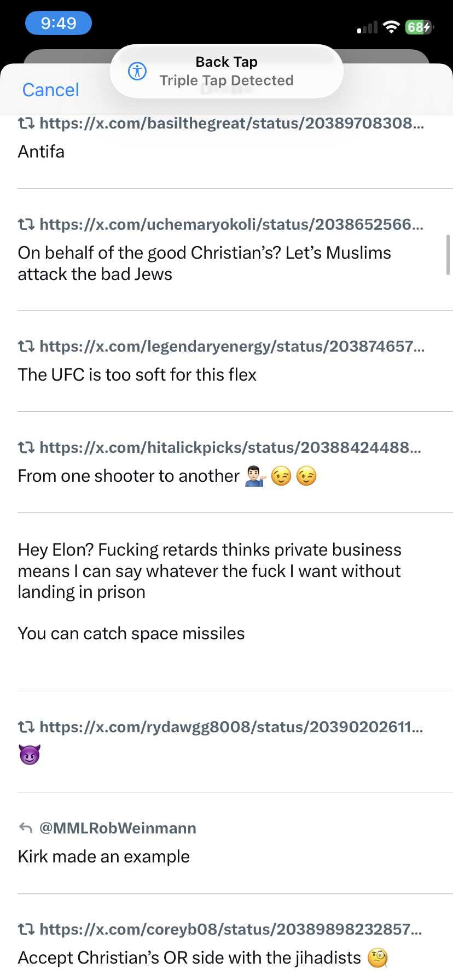Image resolution: width=453 pixels, height=980 pixels.
Task: Tap reply arrow icon beside @MMLRobWeinmann
Action: (x=26, y=828)
